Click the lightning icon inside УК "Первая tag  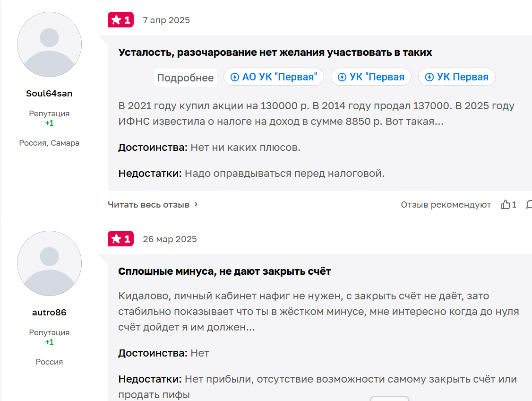341,77
